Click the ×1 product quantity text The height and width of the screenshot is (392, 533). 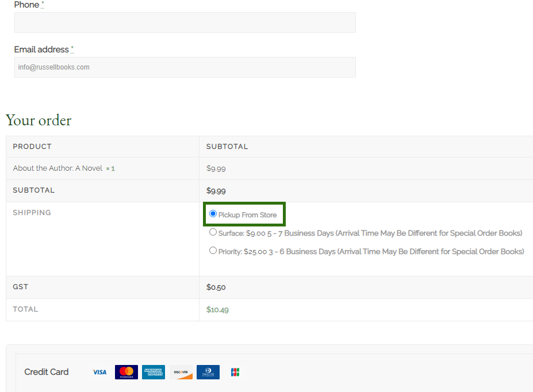tap(110, 168)
